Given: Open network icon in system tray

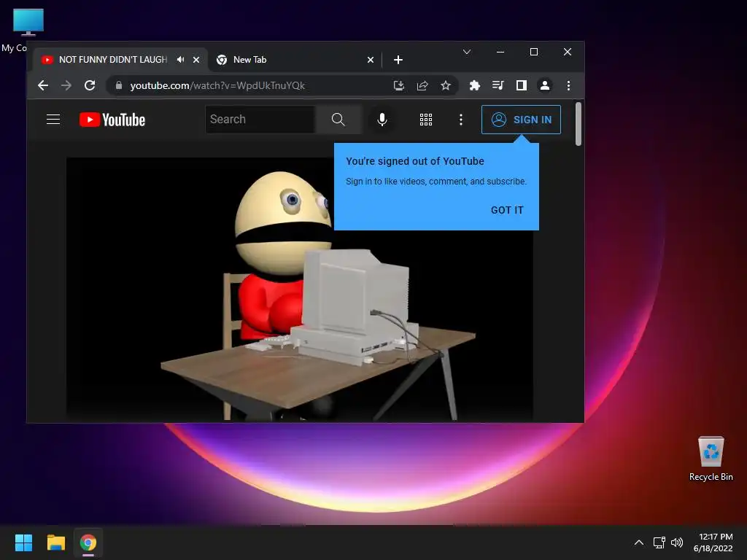Looking at the screenshot, I should pos(659,542).
